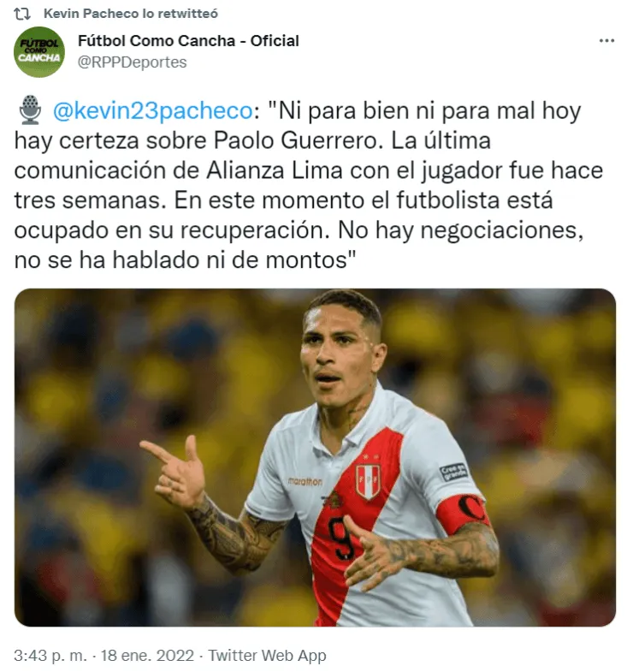Screen dimensions: 633x672
Task: Open the 'Kevin Pacheco lo retwitteó' link
Action: click(x=131, y=14)
